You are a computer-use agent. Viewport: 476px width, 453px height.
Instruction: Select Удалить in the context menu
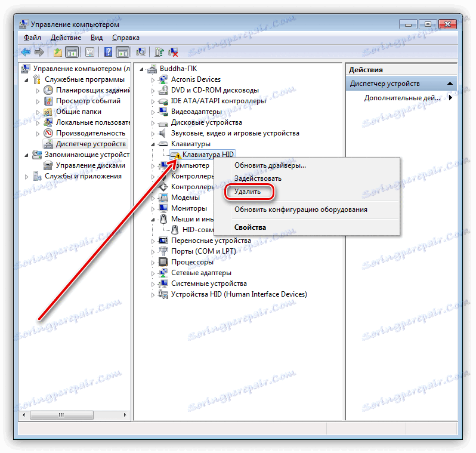(248, 192)
